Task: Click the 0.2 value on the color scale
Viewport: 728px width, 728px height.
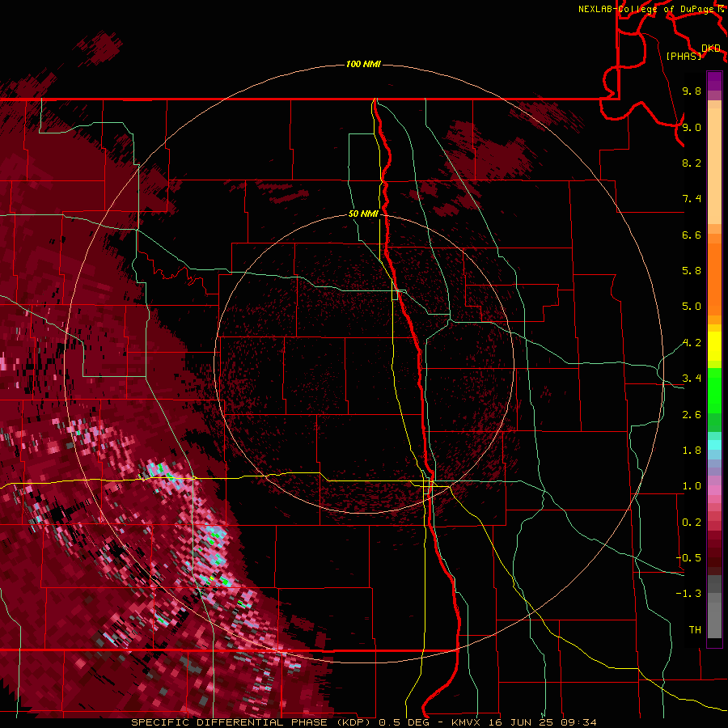Action: pyautogui.click(x=692, y=523)
